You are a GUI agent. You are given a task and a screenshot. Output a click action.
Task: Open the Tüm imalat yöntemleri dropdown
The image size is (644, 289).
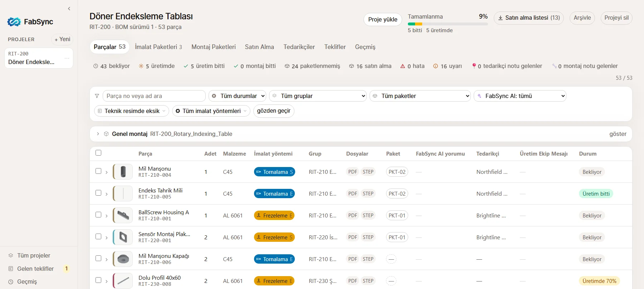point(211,111)
